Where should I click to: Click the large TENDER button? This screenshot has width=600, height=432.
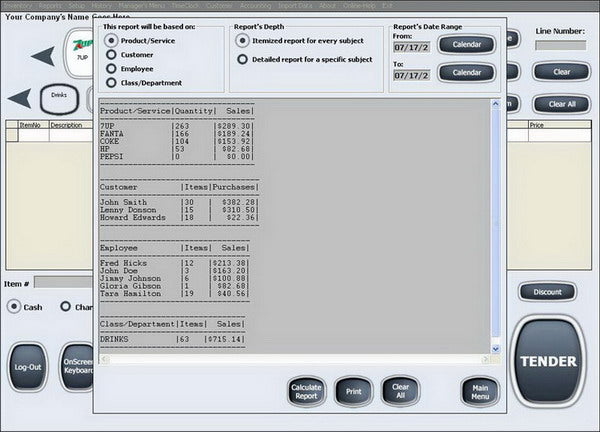(549, 361)
